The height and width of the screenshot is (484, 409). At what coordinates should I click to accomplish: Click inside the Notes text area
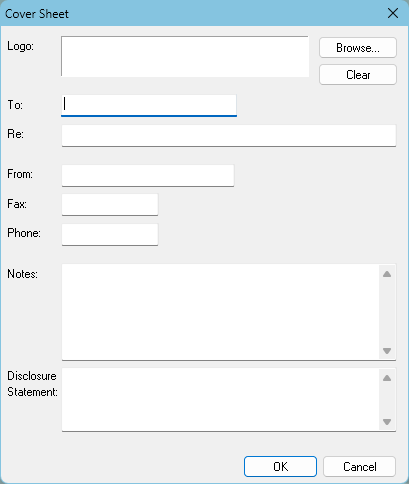(x=220, y=312)
